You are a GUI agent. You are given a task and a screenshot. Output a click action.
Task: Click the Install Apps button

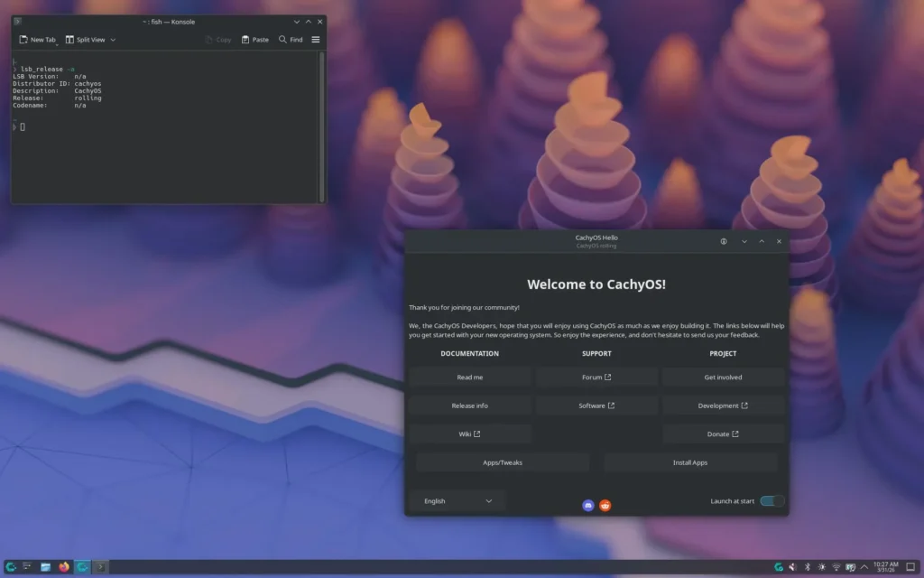tap(690, 461)
